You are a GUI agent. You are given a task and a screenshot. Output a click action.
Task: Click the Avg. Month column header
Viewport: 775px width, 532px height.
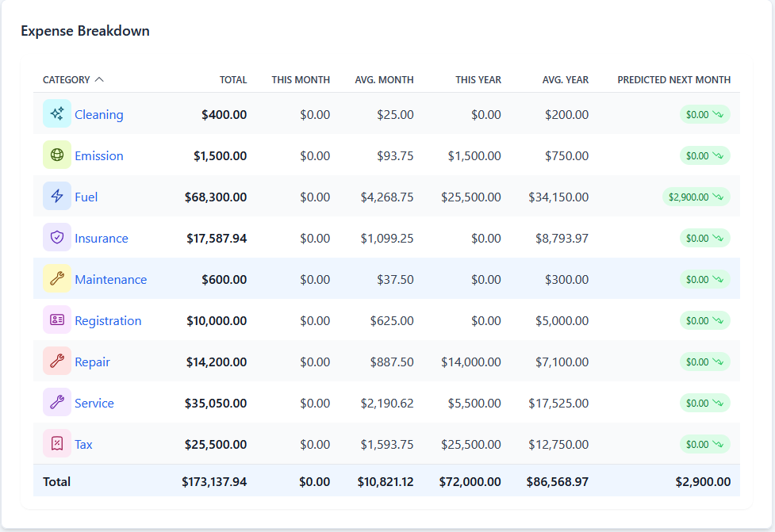(x=384, y=79)
